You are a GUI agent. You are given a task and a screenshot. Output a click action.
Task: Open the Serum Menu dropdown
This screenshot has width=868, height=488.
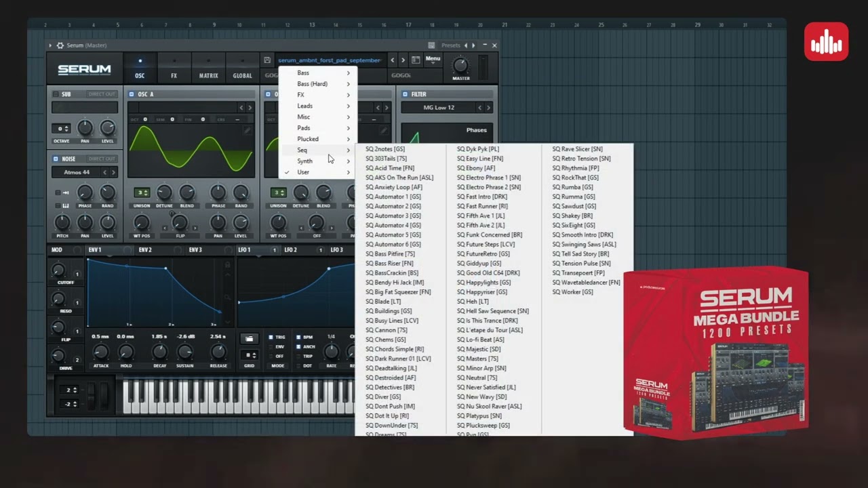click(x=433, y=59)
